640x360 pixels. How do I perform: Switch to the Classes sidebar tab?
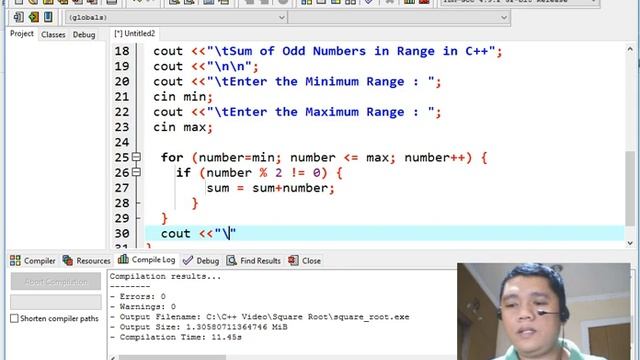pos(53,35)
